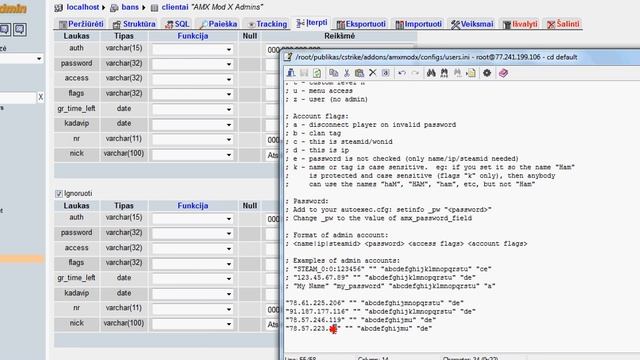
Task: Click the editor line starting "91.187.177.116"
Action: coord(380,311)
